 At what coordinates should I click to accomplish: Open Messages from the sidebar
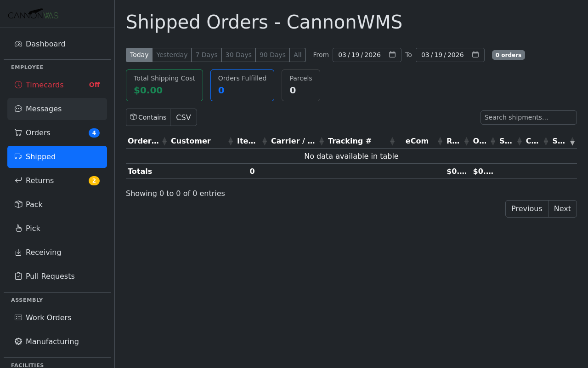(x=43, y=109)
